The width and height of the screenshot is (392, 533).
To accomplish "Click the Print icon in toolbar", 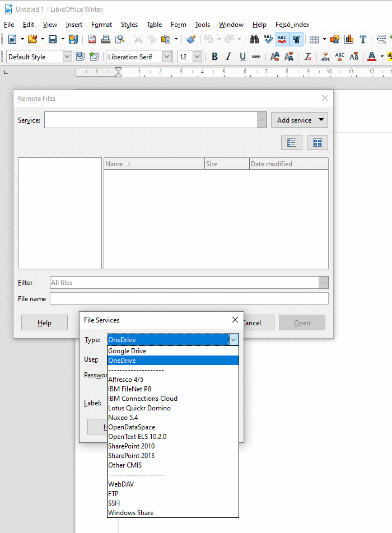I will tap(106, 39).
